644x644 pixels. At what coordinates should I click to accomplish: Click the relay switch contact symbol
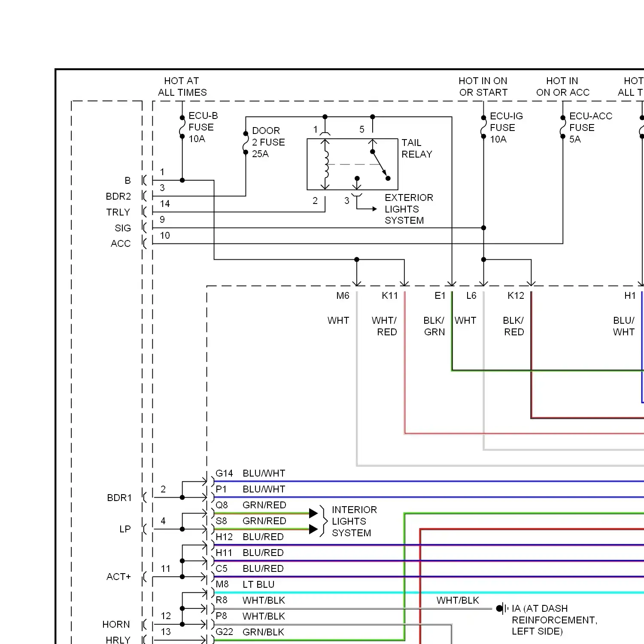tap(380, 164)
